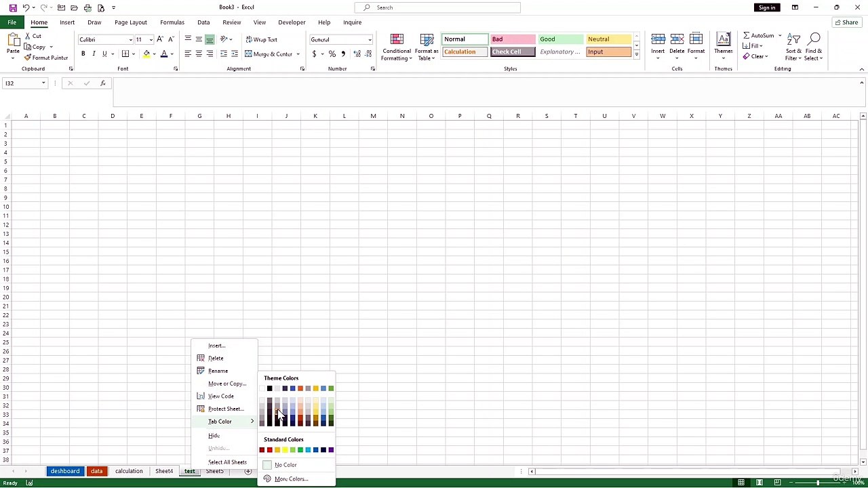Open the font name dropdown

click(130, 39)
